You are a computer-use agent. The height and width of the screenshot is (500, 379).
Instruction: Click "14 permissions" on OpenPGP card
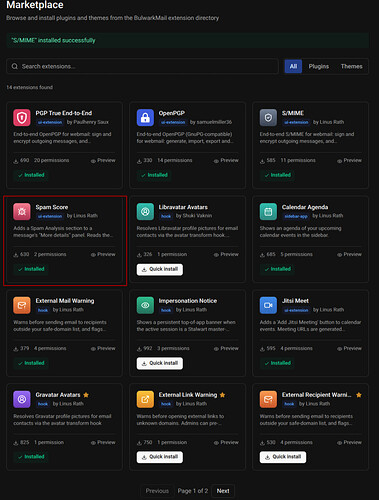coord(175,160)
